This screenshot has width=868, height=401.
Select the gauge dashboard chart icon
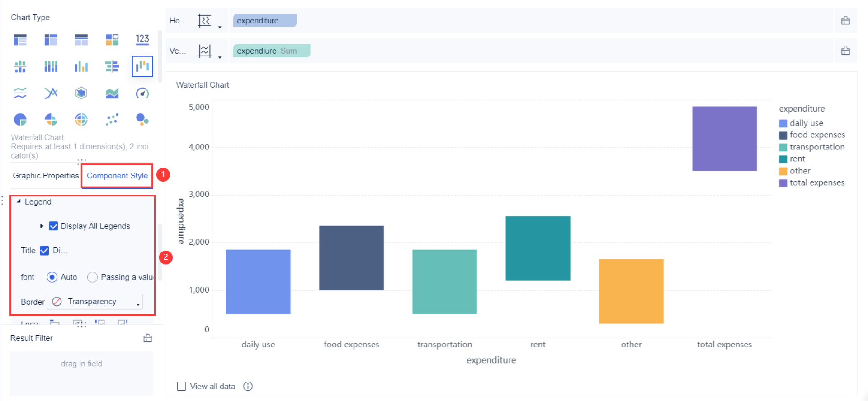pos(142,93)
